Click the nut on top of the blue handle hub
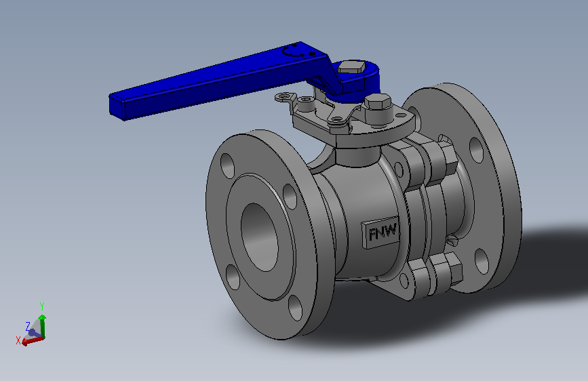 point(351,67)
